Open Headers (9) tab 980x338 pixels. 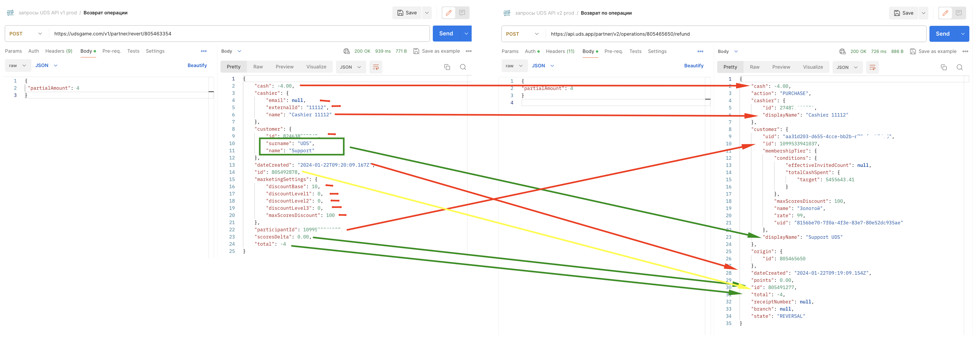59,51
